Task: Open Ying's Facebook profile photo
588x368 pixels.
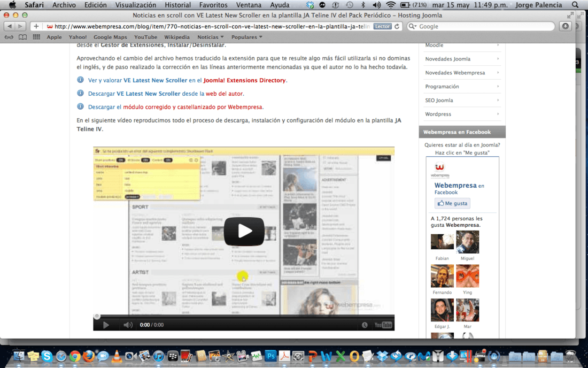Action: point(467,276)
